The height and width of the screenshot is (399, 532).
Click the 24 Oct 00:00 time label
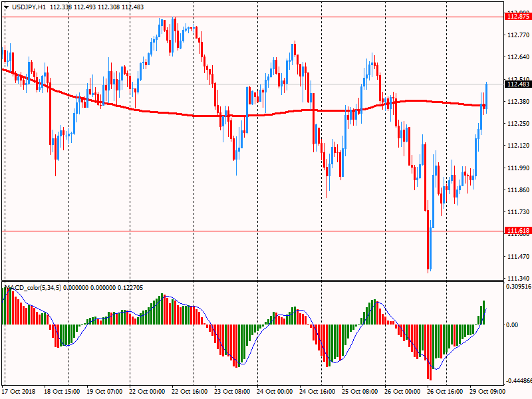coord(275,392)
